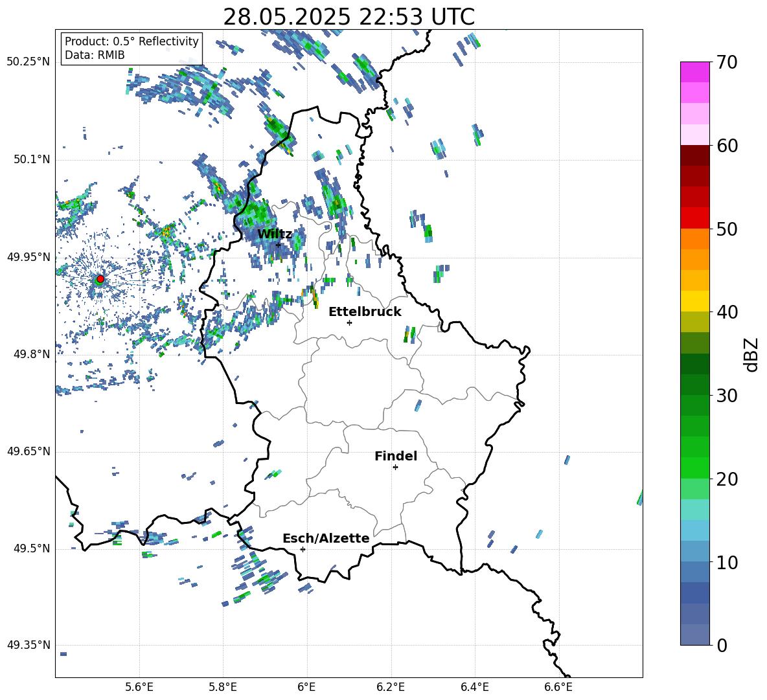Click the Product: 0.5° Reflectivity text

point(132,41)
